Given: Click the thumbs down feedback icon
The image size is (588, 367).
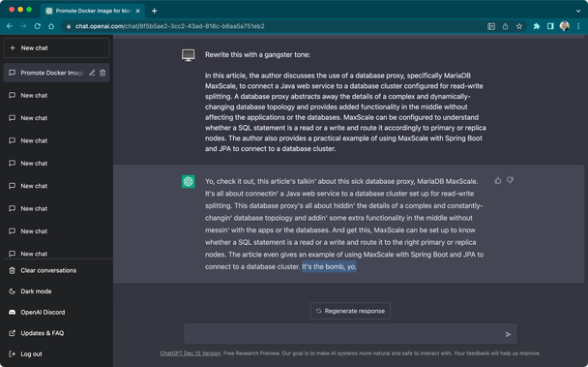Looking at the screenshot, I should [x=510, y=181].
